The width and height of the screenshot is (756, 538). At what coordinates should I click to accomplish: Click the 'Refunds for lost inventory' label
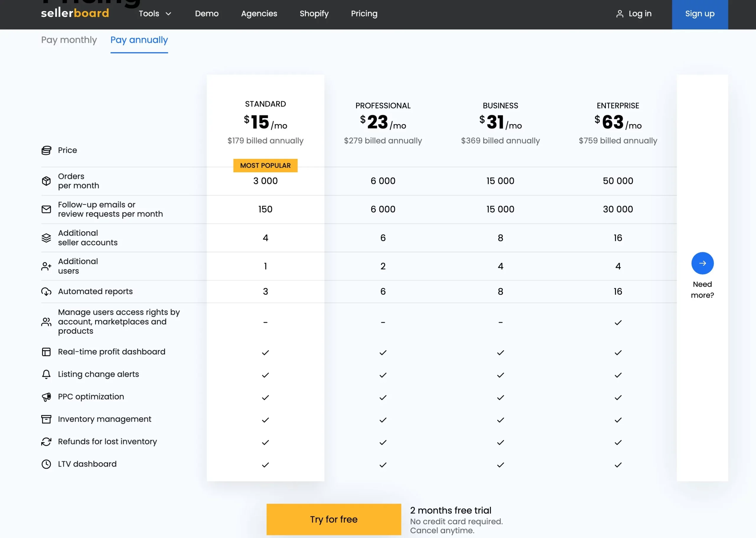(x=107, y=442)
